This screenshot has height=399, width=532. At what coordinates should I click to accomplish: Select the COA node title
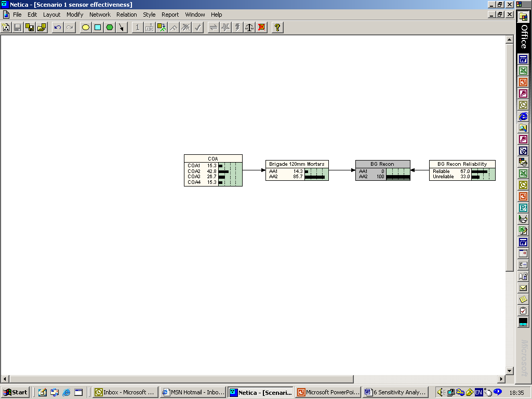coord(213,158)
